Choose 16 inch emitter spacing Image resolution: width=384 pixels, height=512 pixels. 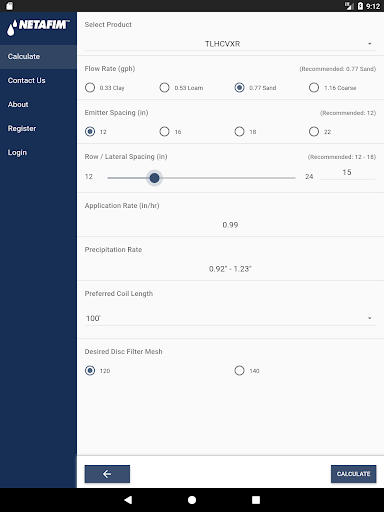click(x=170, y=132)
